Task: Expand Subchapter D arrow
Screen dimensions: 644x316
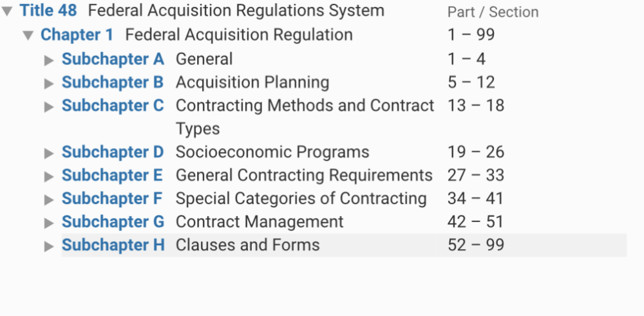Action: click(49, 153)
